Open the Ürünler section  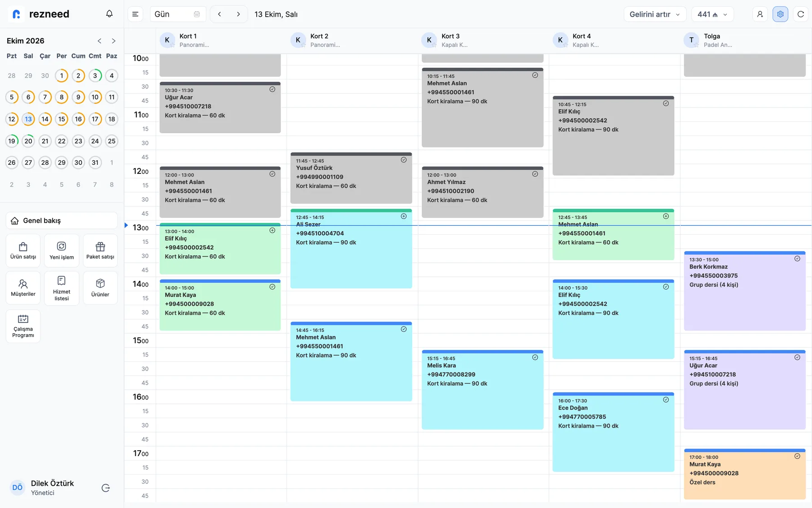(100, 288)
